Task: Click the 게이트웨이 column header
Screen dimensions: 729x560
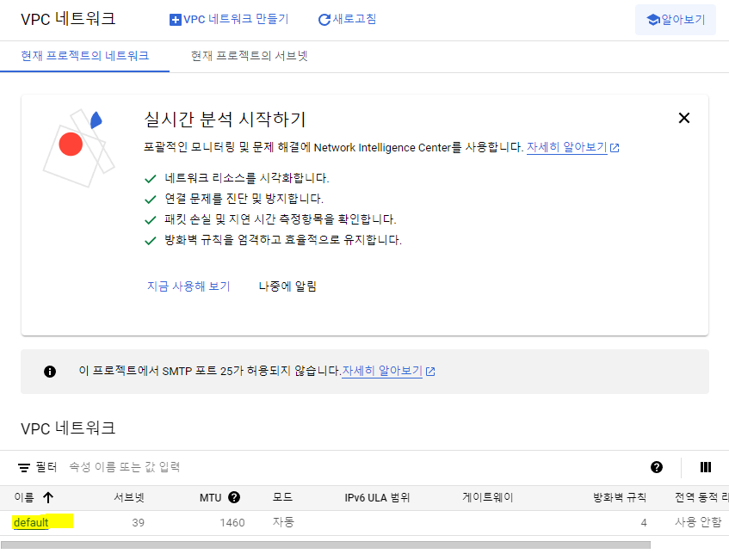Action: 487,498
